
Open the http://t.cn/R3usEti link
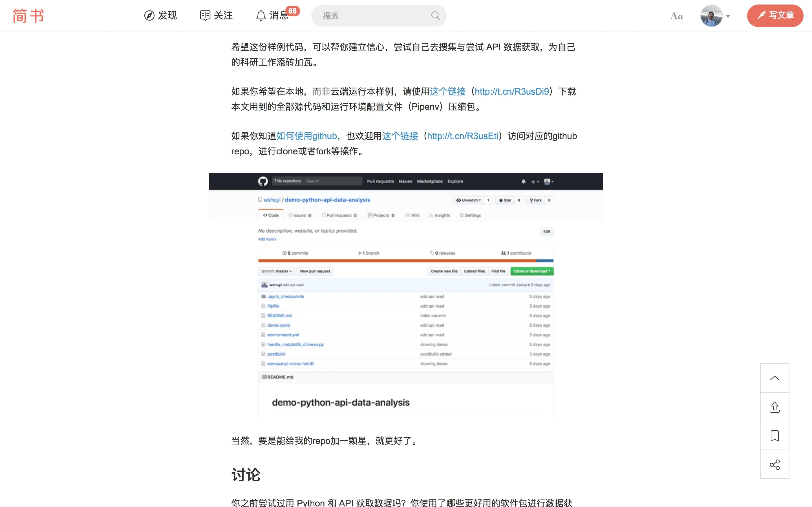click(463, 136)
